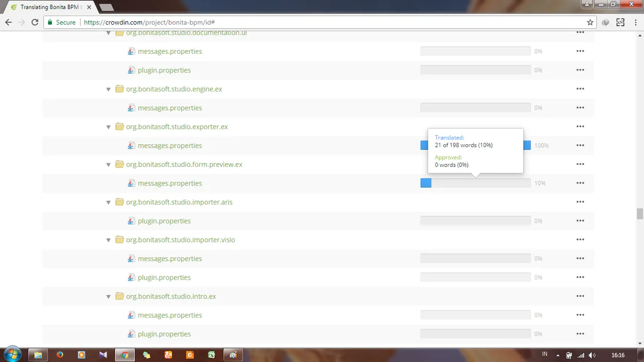Go back to the previous page
The height and width of the screenshot is (362, 644).
[9, 22]
